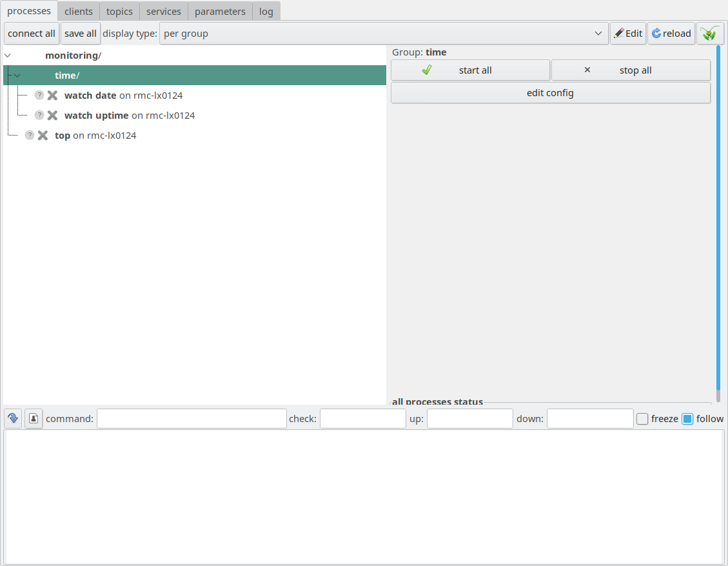
Task: Focus the command input field
Action: click(192, 419)
